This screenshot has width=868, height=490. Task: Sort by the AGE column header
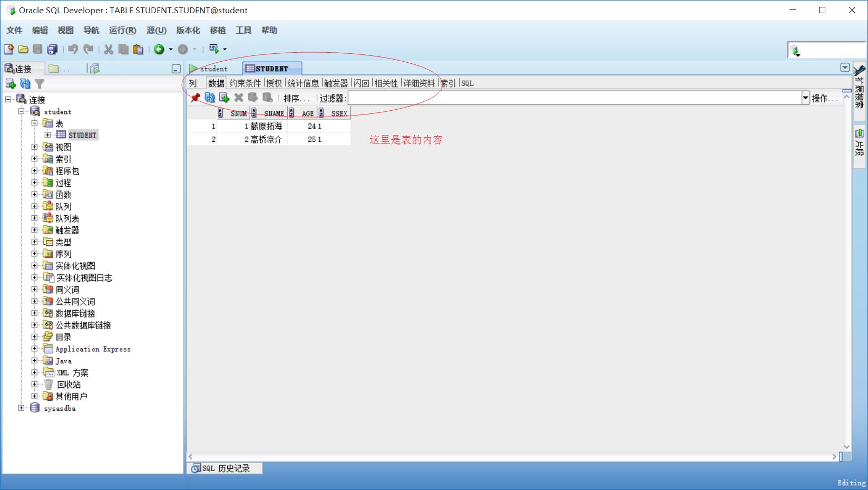coord(303,113)
